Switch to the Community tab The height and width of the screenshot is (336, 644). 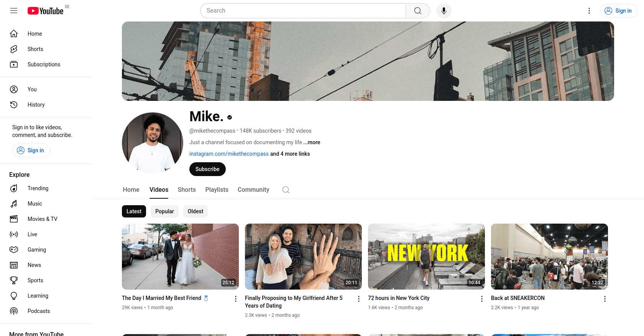253,190
